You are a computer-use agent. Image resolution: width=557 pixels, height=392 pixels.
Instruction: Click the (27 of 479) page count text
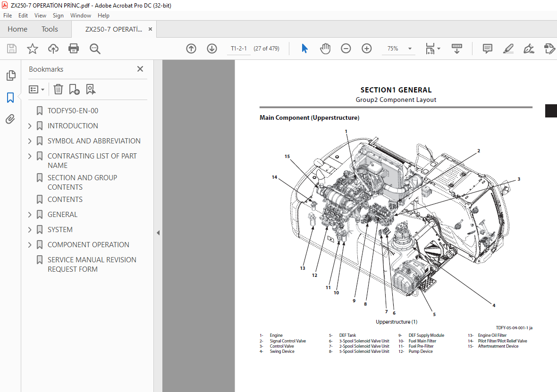pyautogui.click(x=266, y=49)
